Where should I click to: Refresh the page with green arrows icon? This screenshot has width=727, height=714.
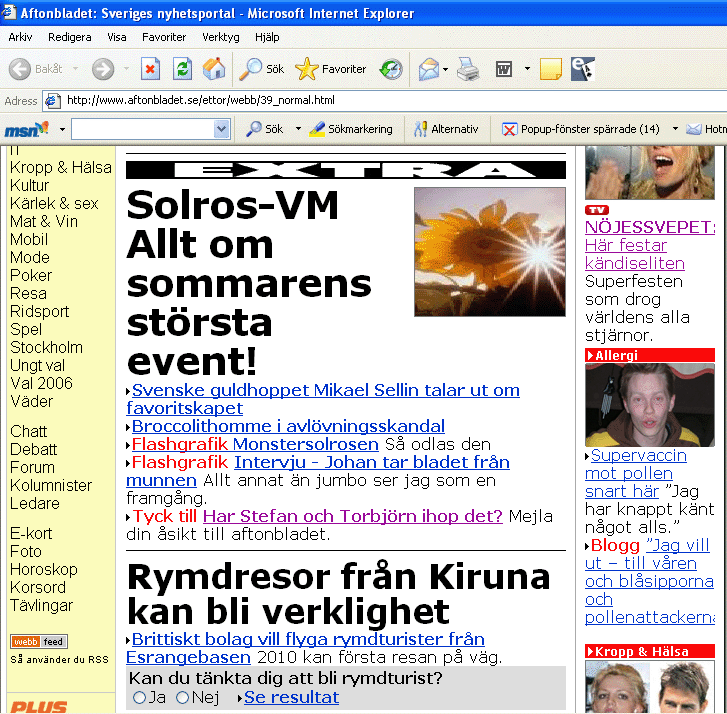pos(182,70)
